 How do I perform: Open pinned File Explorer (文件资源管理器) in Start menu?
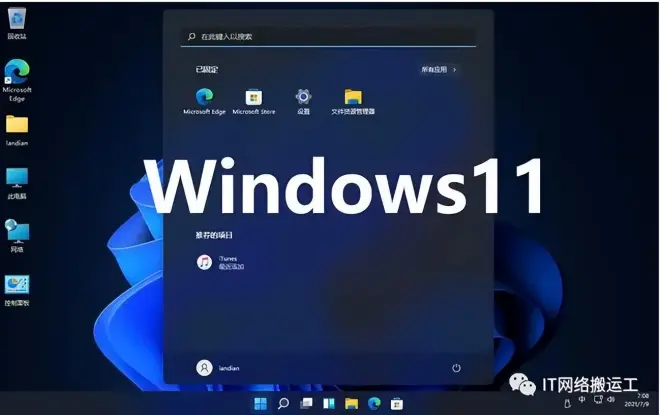click(x=353, y=101)
